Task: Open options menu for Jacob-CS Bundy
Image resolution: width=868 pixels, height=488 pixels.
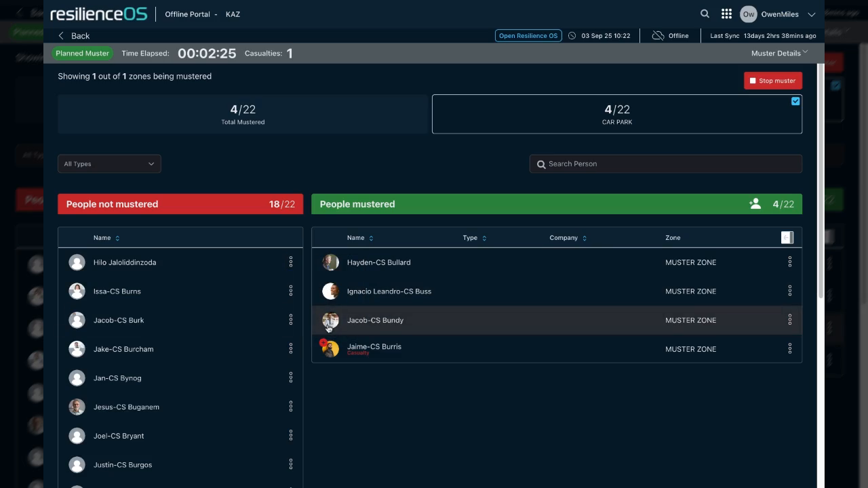Action: click(790, 319)
